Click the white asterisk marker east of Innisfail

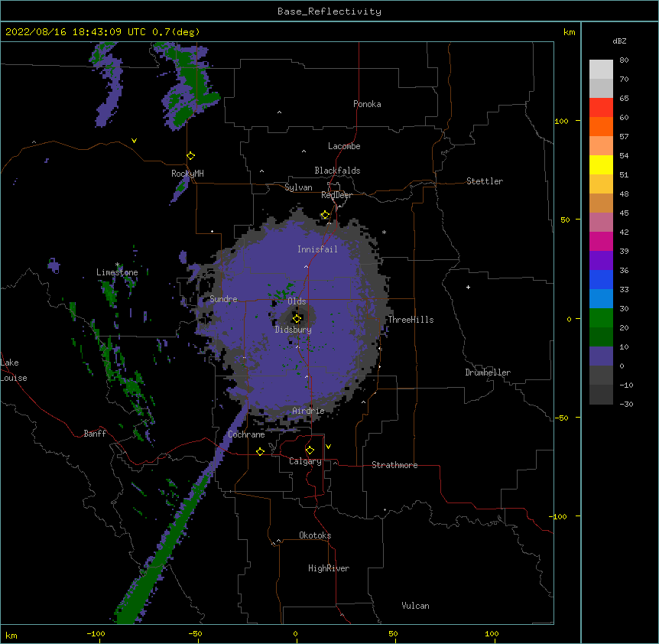[x=384, y=232]
